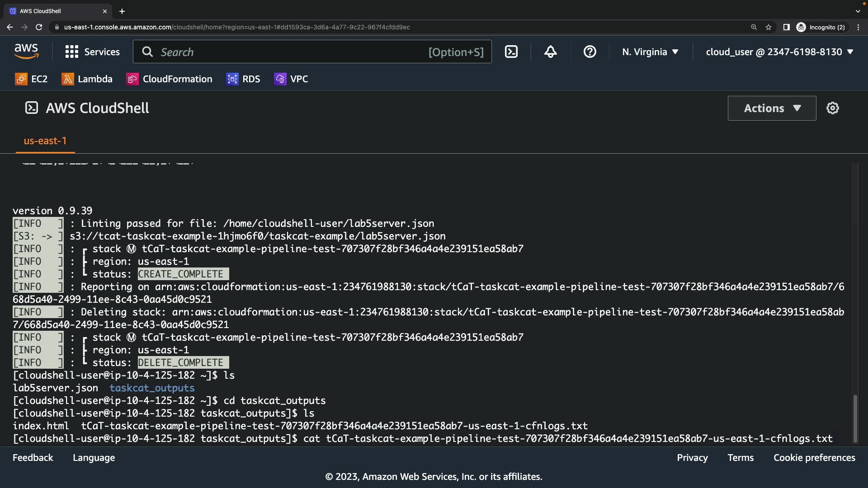Image resolution: width=868 pixels, height=488 pixels.
Task: Expand the Actions dropdown
Action: tap(772, 108)
